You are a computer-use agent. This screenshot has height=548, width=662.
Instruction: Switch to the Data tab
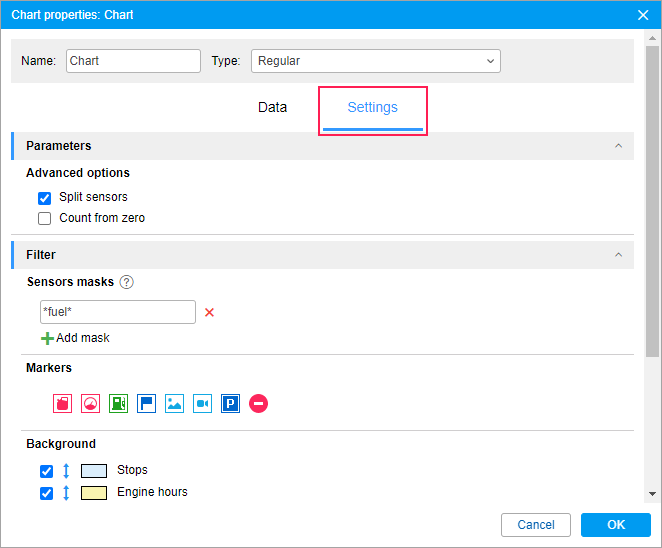(272, 108)
